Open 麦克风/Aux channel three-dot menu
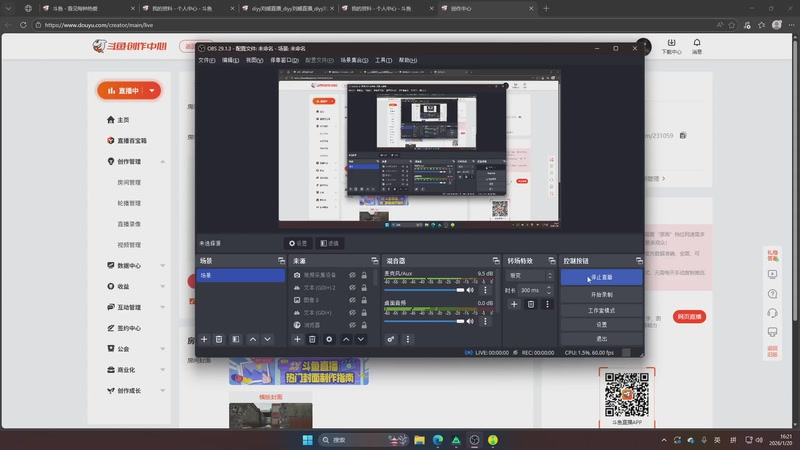Screen dimensions: 800x450 click(485, 290)
